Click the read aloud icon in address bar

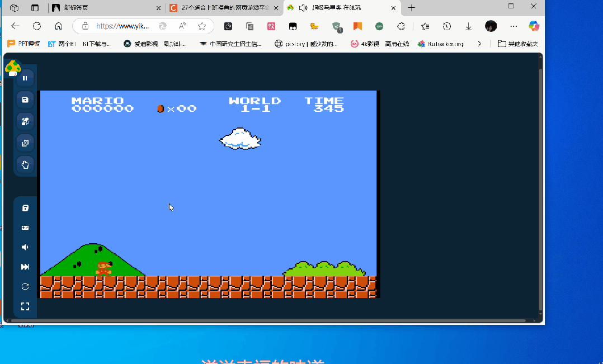point(182,26)
